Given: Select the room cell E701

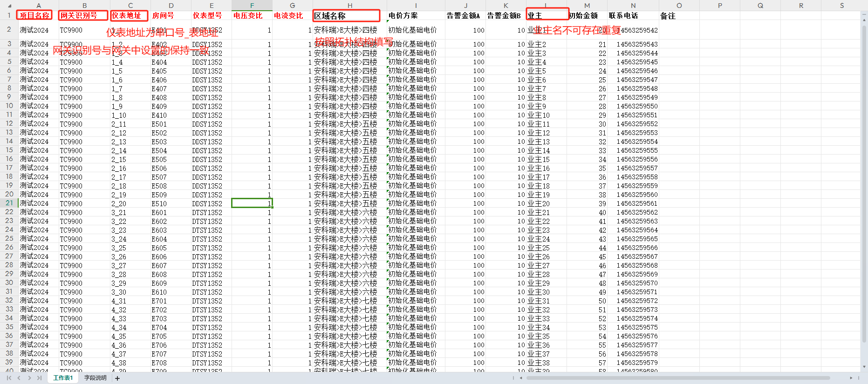Looking at the screenshot, I should point(171,301).
